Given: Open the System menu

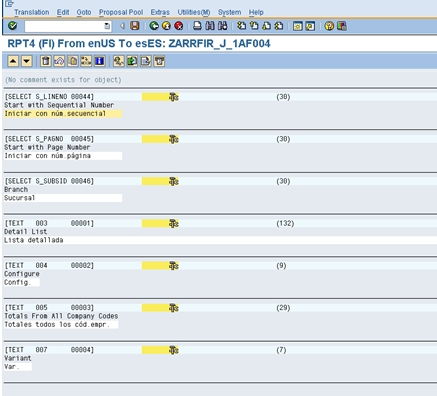Looking at the screenshot, I should (229, 12).
